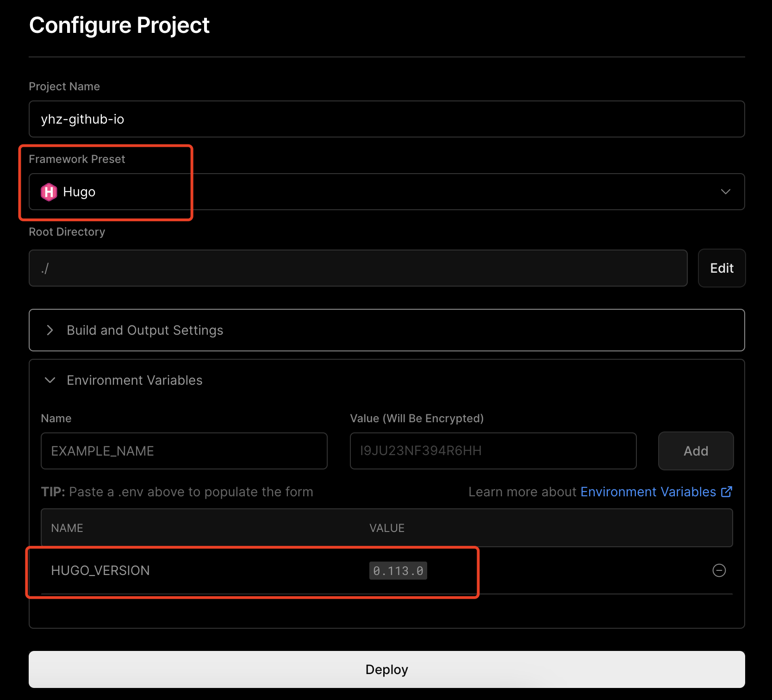Click the Hugo framework logo icon

click(x=49, y=192)
